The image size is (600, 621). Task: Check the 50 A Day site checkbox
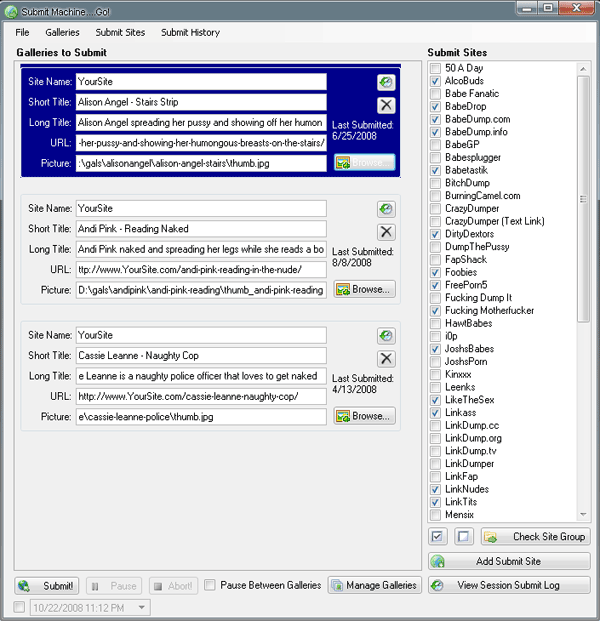tap(435, 69)
